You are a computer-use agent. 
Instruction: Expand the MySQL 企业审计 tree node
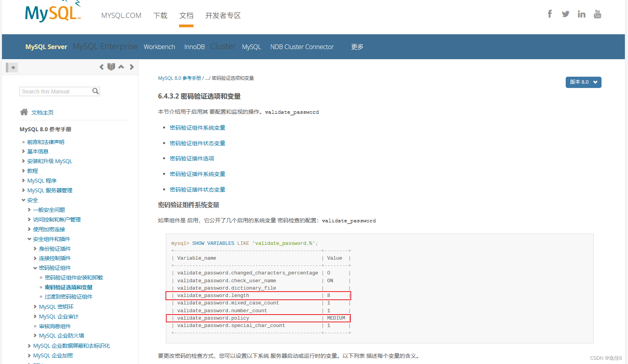[x=35, y=317]
